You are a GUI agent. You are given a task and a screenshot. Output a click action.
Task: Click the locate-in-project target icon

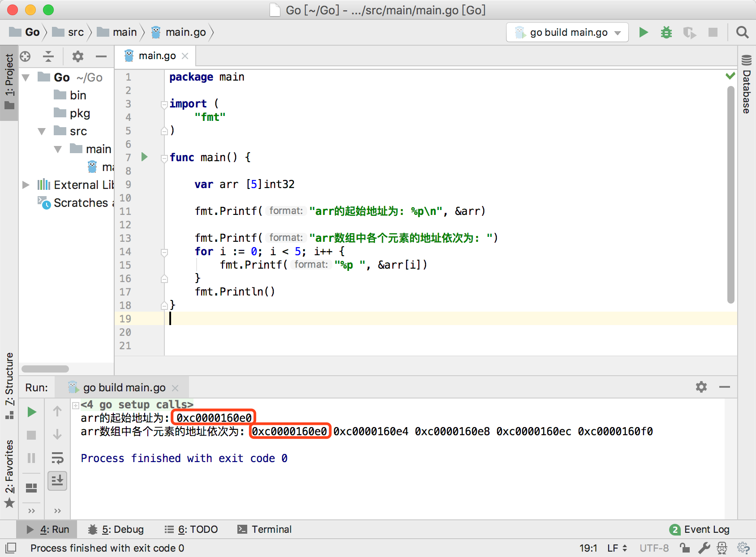(x=26, y=56)
